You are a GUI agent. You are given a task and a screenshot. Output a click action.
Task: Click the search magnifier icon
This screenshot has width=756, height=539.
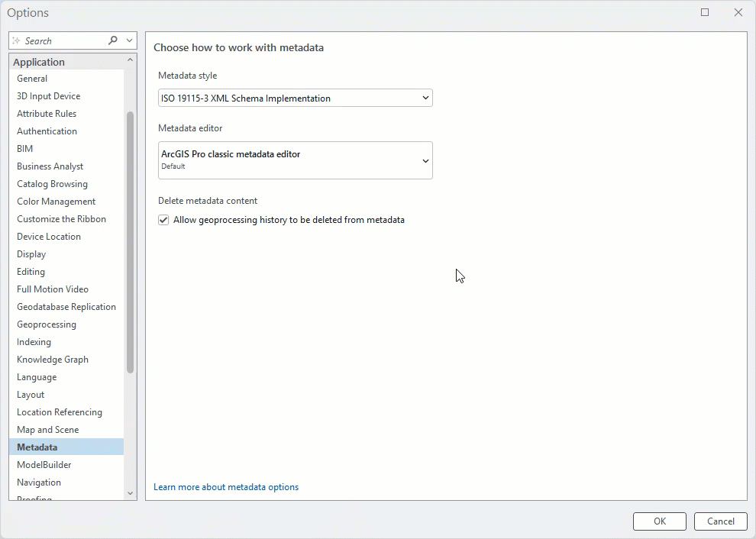point(111,40)
